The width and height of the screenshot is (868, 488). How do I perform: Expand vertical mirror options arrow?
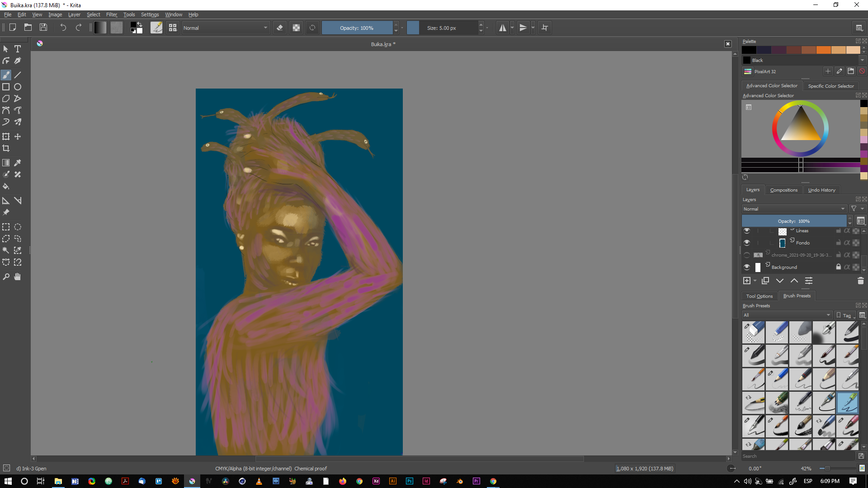[533, 28]
